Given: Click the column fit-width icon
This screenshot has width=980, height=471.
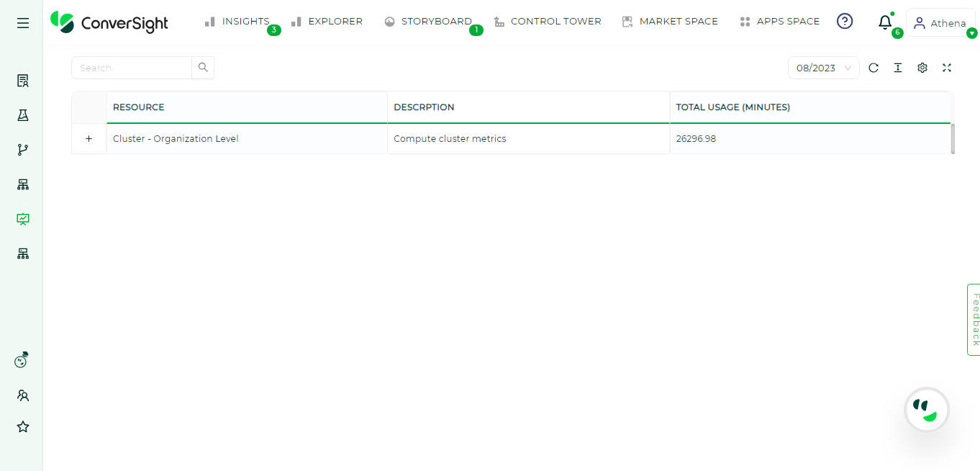Looking at the screenshot, I should (898, 68).
